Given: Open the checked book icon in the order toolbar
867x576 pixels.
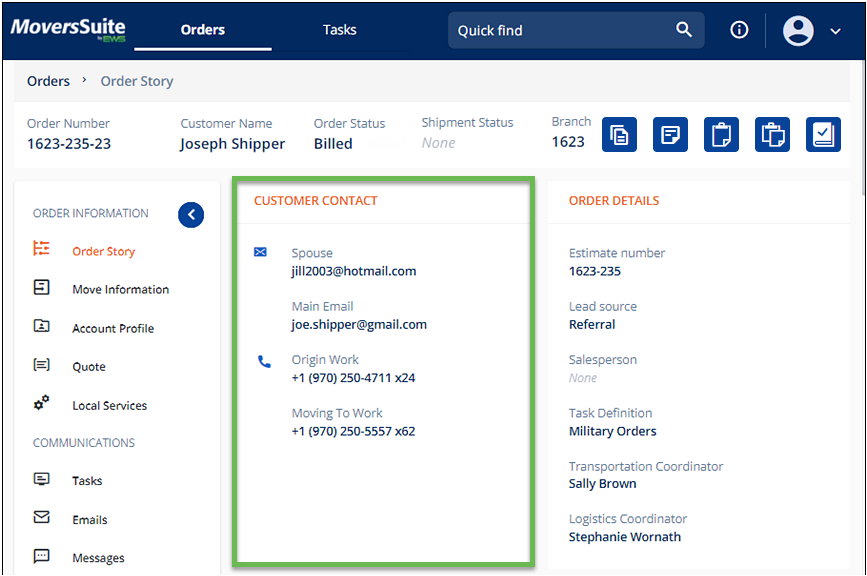Looking at the screenshot, I should [x=823, y=134].
